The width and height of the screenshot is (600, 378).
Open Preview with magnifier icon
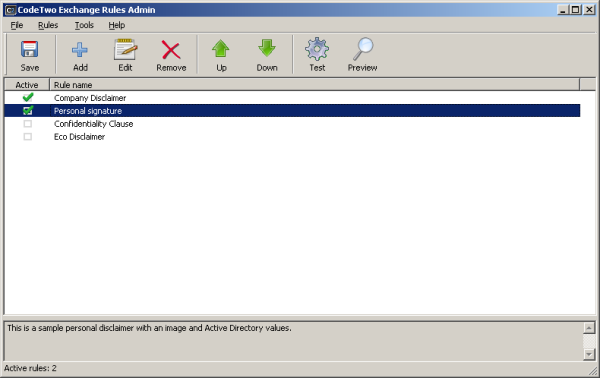(x=362, y=49)
